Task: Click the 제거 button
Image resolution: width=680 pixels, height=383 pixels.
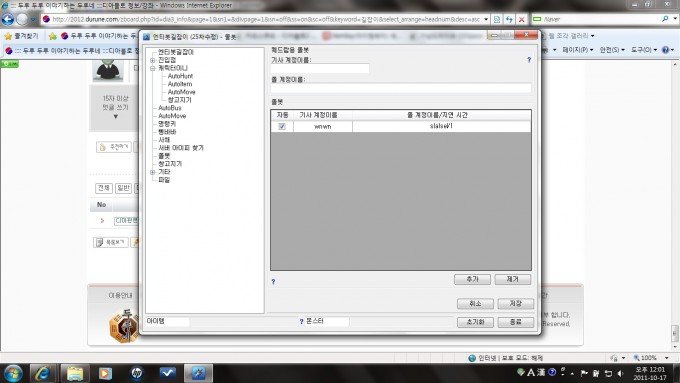Action: click(513, 279)
